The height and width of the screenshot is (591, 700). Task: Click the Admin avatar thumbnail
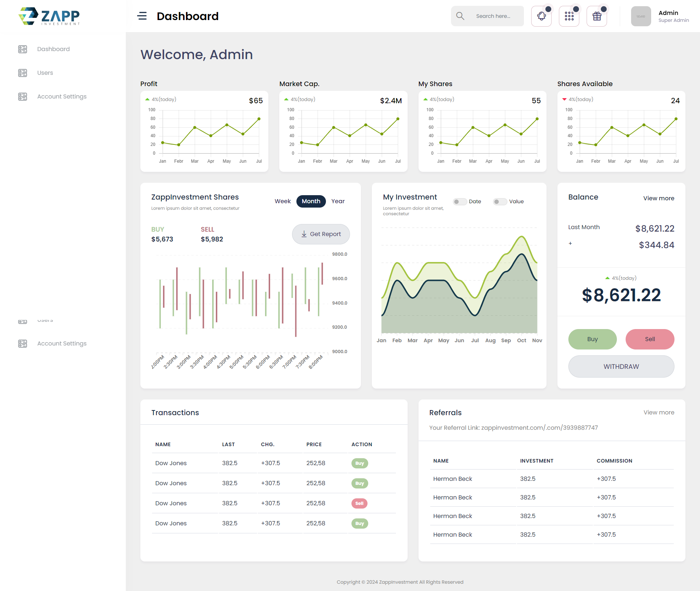[x=641, y=16]
